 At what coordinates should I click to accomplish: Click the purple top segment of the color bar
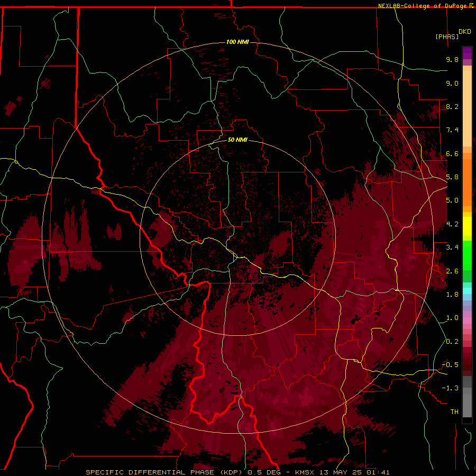point(467,53)
